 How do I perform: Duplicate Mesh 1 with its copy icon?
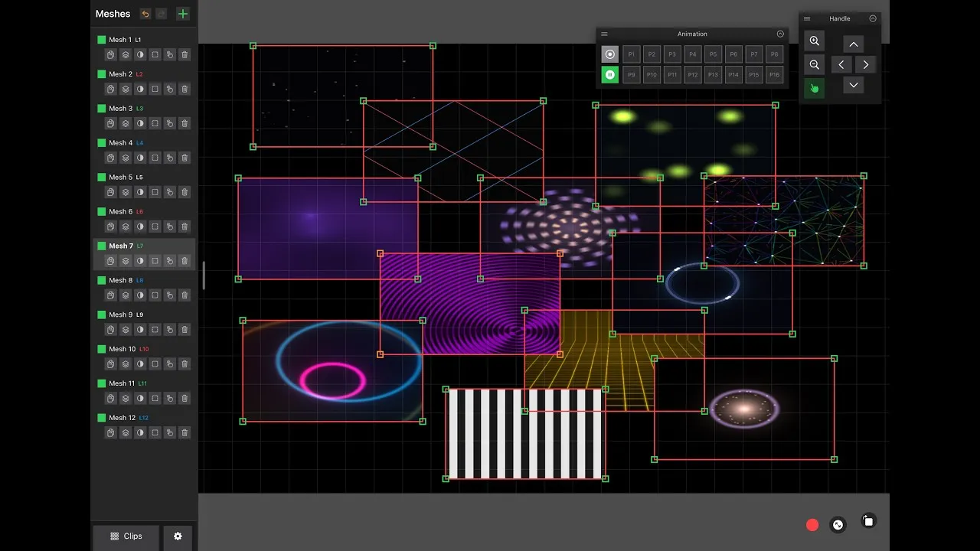[x=111, y=54]
